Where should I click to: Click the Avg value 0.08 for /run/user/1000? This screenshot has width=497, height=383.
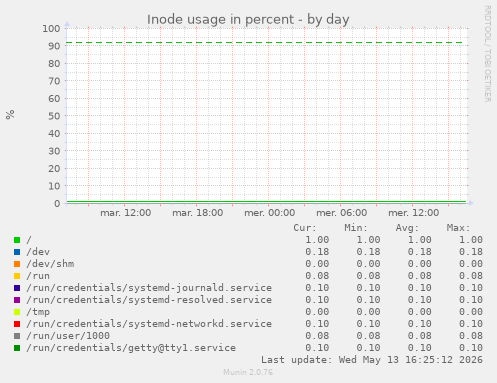[420, 336]
